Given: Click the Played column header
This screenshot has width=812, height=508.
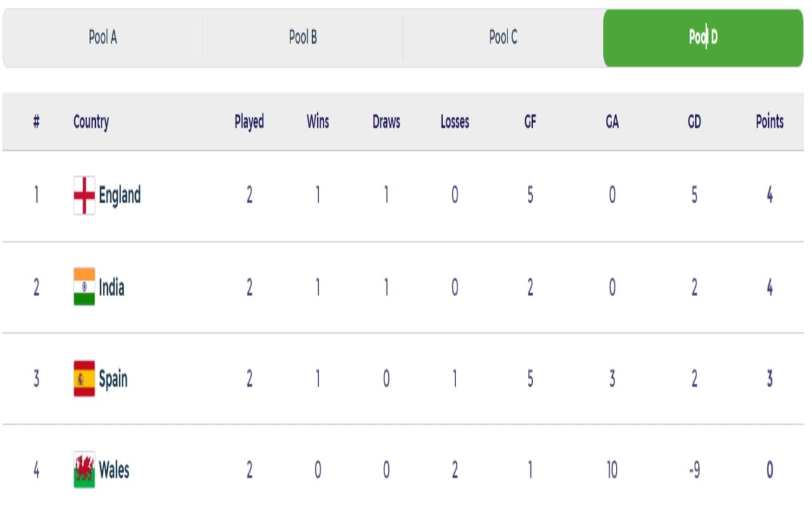Looking at the screenshot, I should pos(249,122).
